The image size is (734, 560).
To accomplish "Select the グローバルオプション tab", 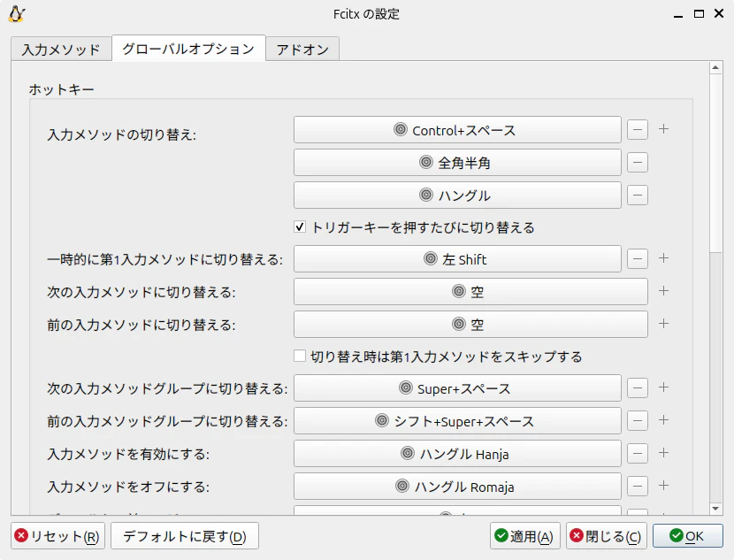I will 188,49.
